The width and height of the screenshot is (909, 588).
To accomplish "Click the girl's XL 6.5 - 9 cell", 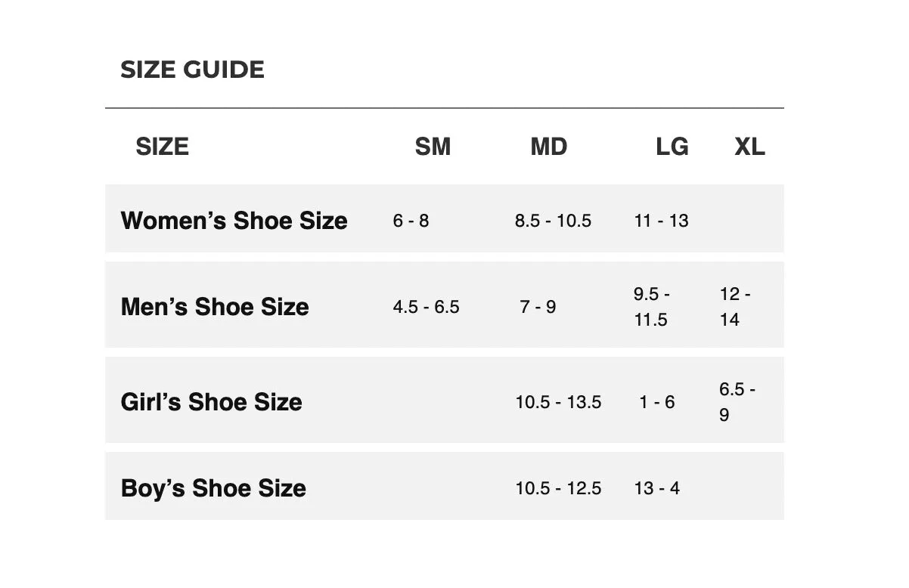I will click(x=737, y=402).
